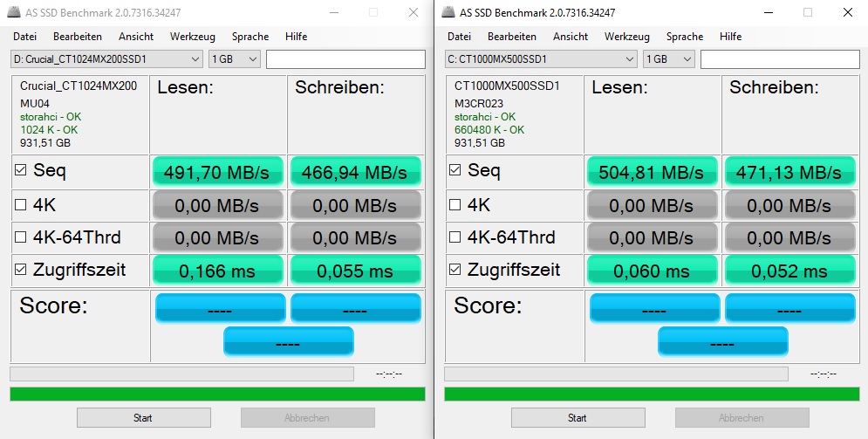
Task: Toggle Zugriffszeit checkbox in the right window
Action: pos(455,270)
